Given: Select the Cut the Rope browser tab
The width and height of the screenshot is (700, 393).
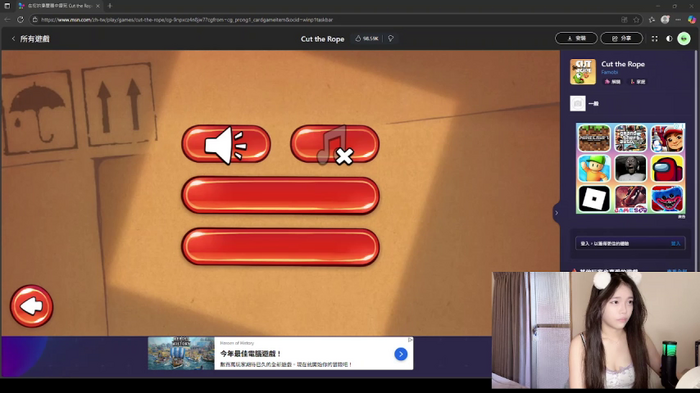Looking at the screenshot, I should (x=59, y=6).
